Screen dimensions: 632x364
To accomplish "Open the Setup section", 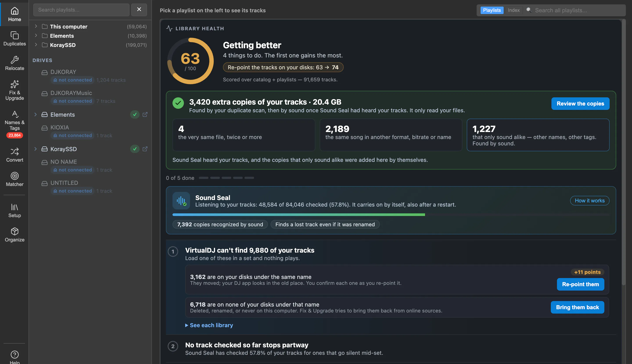I will tap(14, 211).
